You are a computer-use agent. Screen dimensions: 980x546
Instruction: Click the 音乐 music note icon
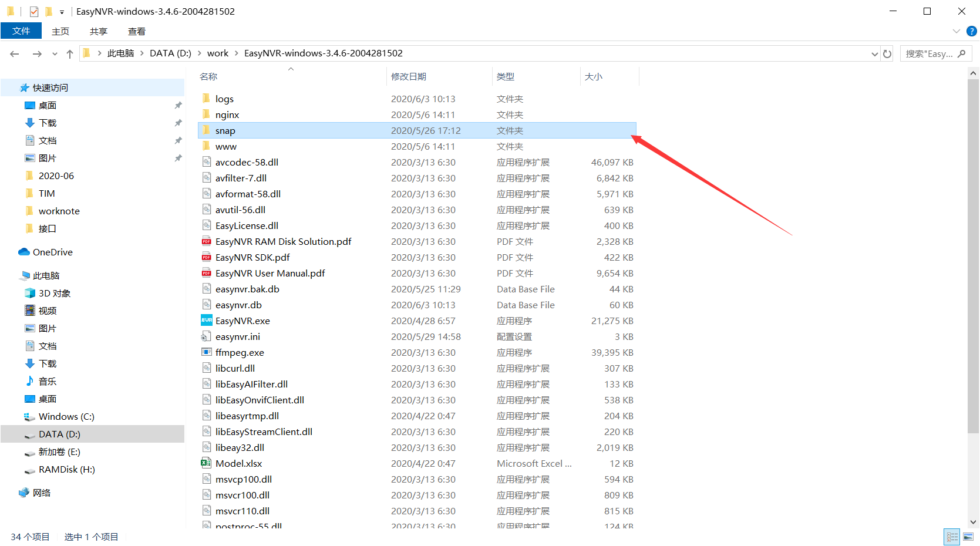pyautogui.click(x=29, y=381)
